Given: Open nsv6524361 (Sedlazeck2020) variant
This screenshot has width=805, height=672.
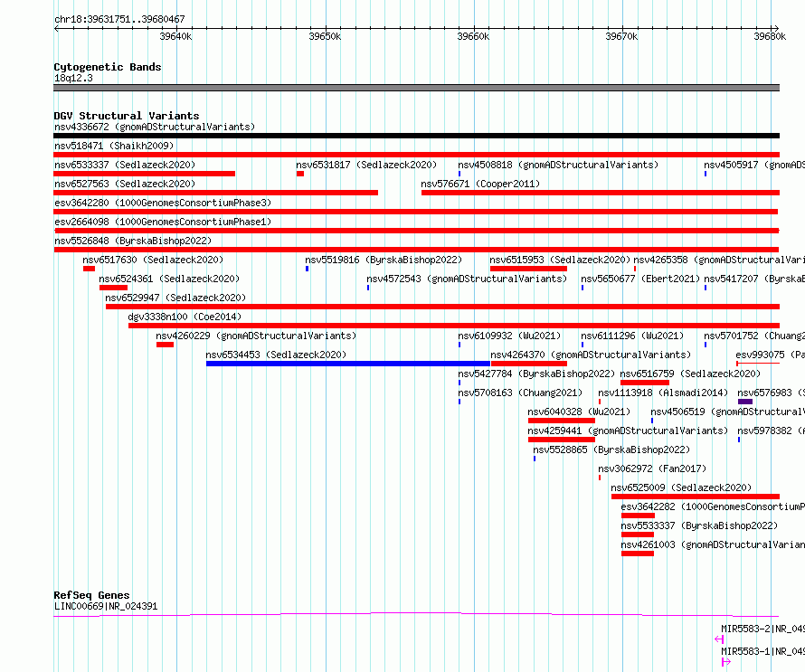Looking at the screenshot, I should pyautogui.click(x=169, y=279).
